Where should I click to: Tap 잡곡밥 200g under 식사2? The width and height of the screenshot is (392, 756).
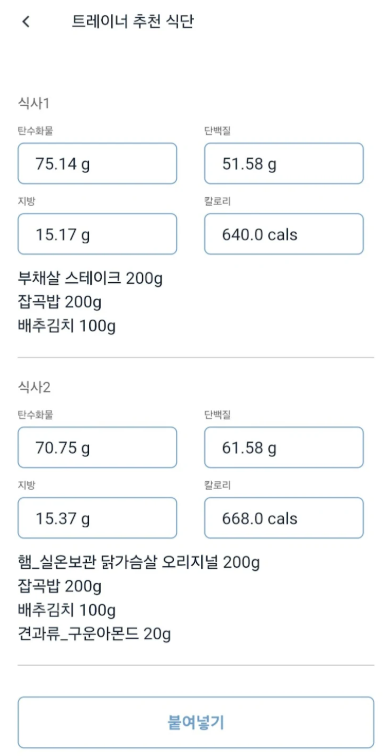[x=60, y=586]
